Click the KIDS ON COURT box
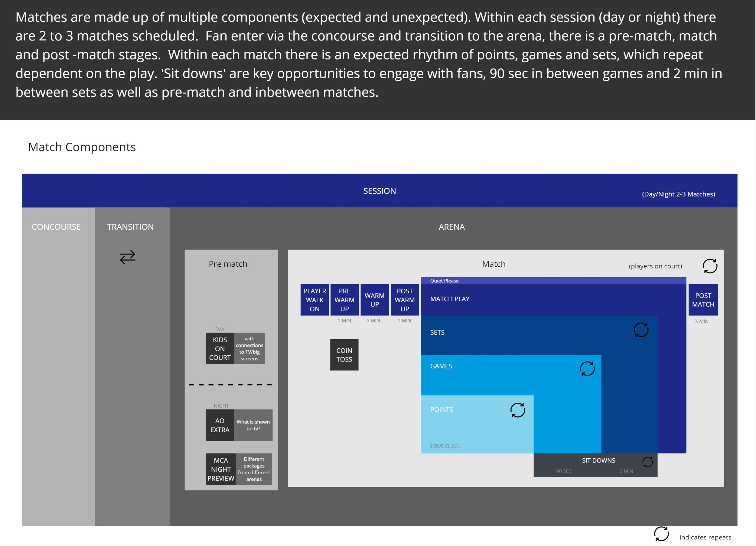 (220, 348)
